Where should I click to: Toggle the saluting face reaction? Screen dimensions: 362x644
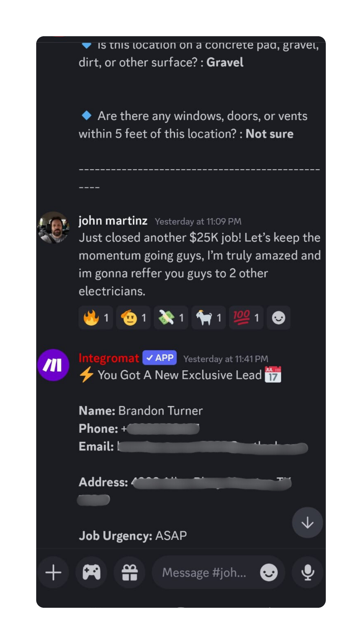click(x=133, y=318)
